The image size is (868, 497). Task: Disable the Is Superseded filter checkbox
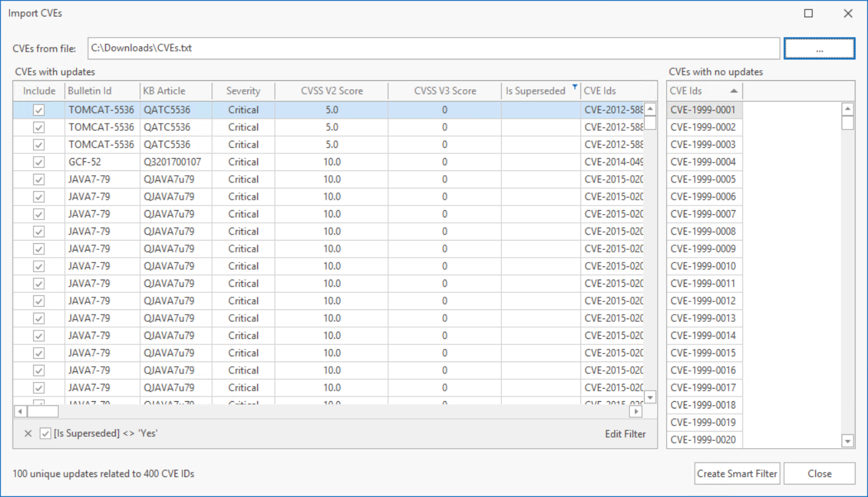(x=46, y=434)
